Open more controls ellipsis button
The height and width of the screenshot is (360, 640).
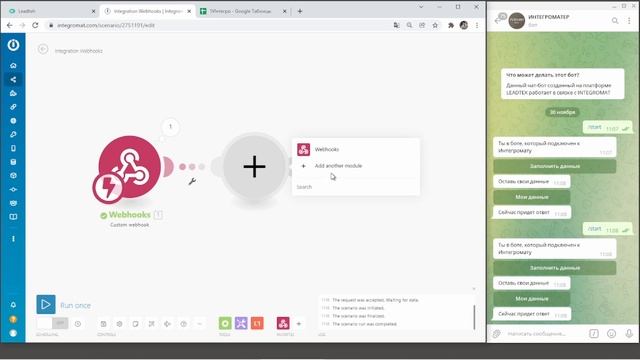click(x=200, y=324)
